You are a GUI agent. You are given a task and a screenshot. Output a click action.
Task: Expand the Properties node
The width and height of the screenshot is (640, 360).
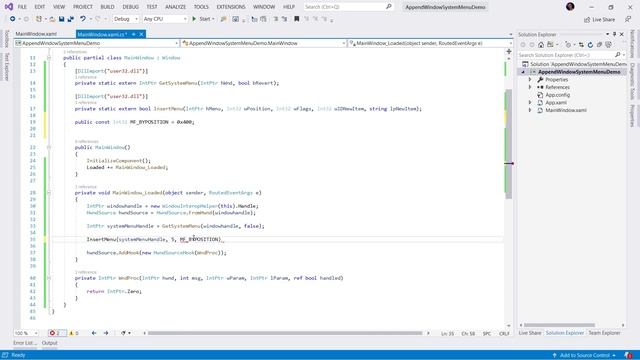pos(530,80)
